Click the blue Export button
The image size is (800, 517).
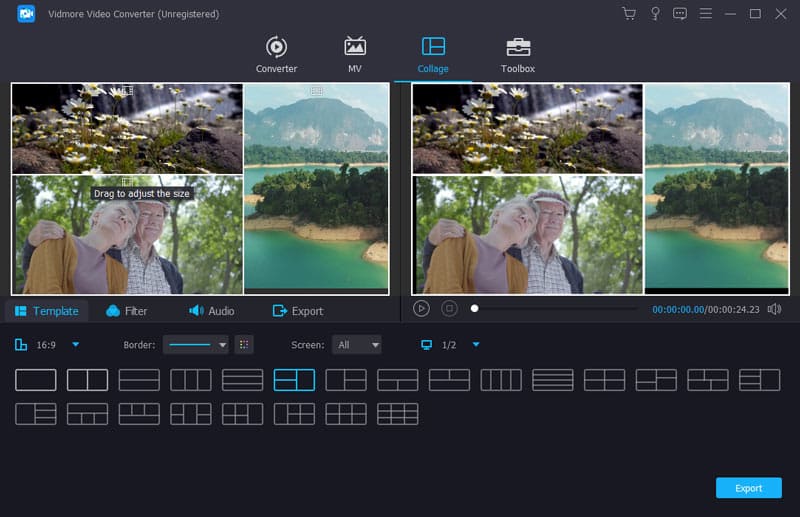click(x=748, y=488)
